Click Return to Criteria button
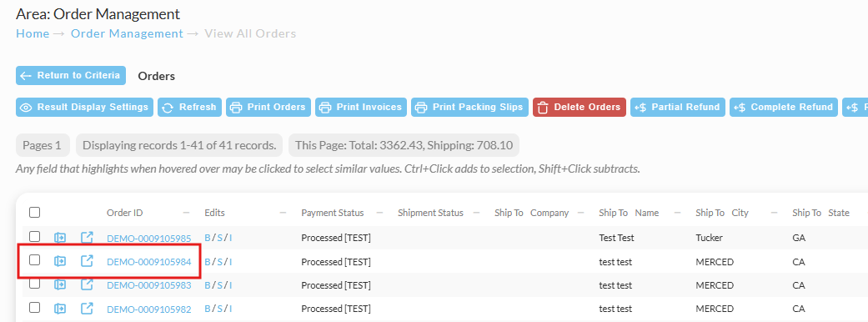 (x=71, y=75)
